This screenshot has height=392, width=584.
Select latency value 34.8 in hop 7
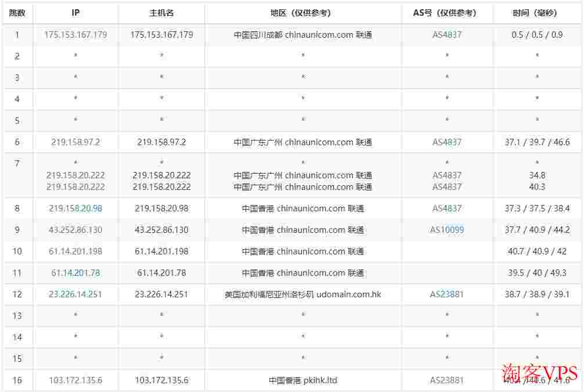[x=537, y=175]
